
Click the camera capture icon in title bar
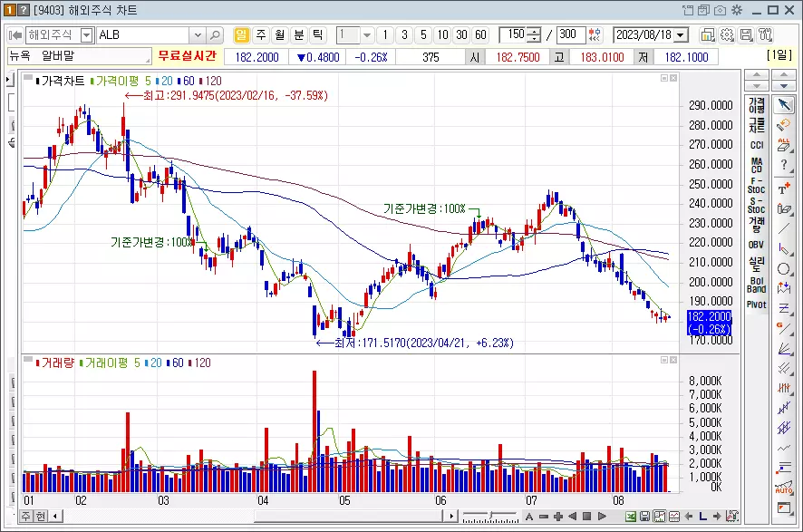point(720,10)
